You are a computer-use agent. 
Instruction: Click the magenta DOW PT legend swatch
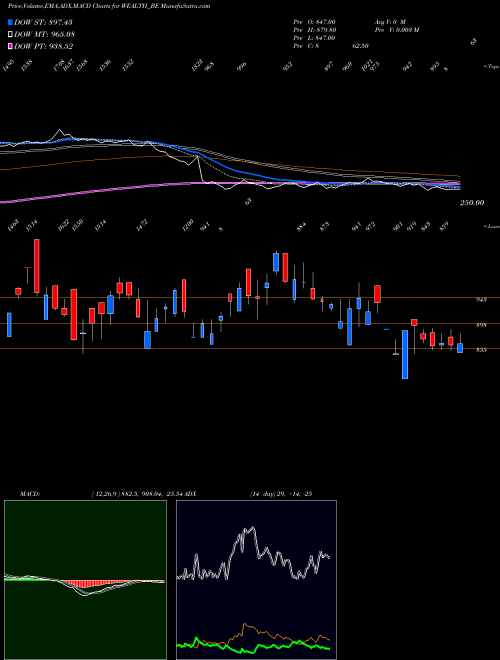tap(10, 46)
